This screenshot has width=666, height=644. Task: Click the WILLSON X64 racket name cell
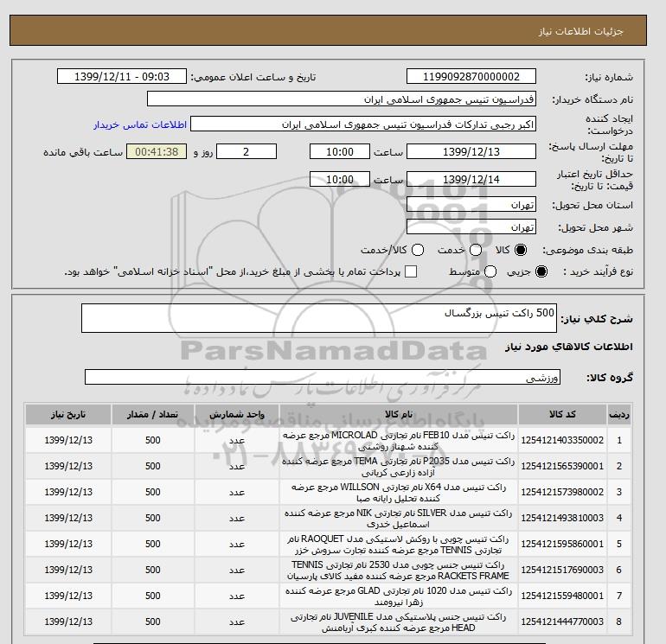coord(399,493)
